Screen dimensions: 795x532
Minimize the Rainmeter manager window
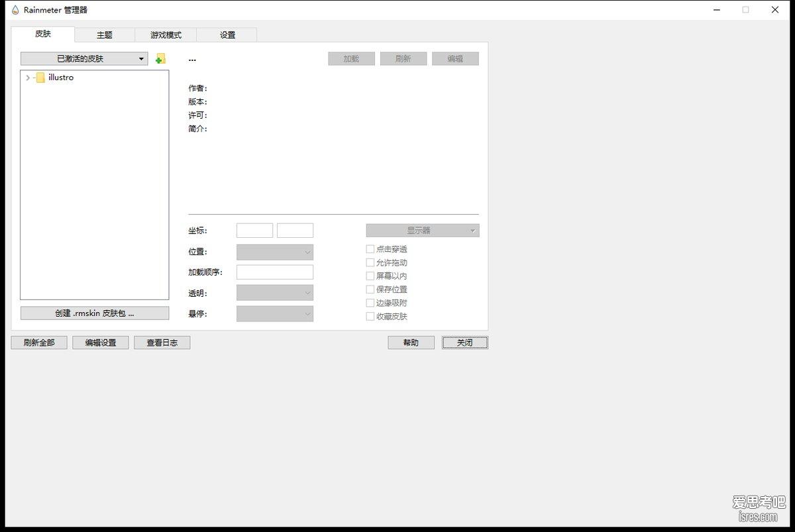point(716,10)
